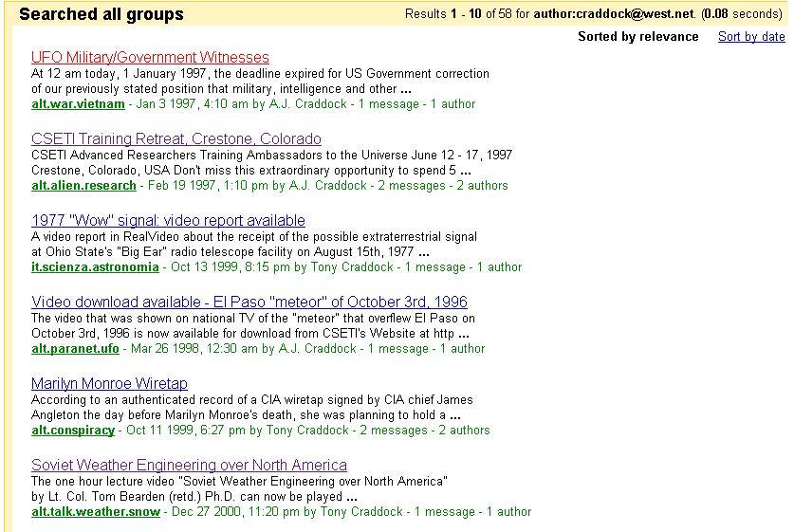Open the alt.talk.weather.snow group link
Screen dimensions: 794x532
(96, 512)
